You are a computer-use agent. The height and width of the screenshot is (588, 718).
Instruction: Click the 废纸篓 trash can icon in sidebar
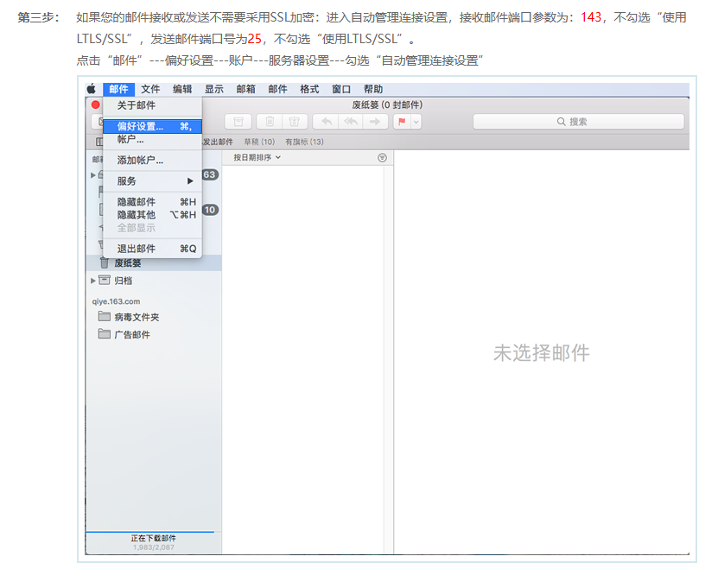pos(105,262)
